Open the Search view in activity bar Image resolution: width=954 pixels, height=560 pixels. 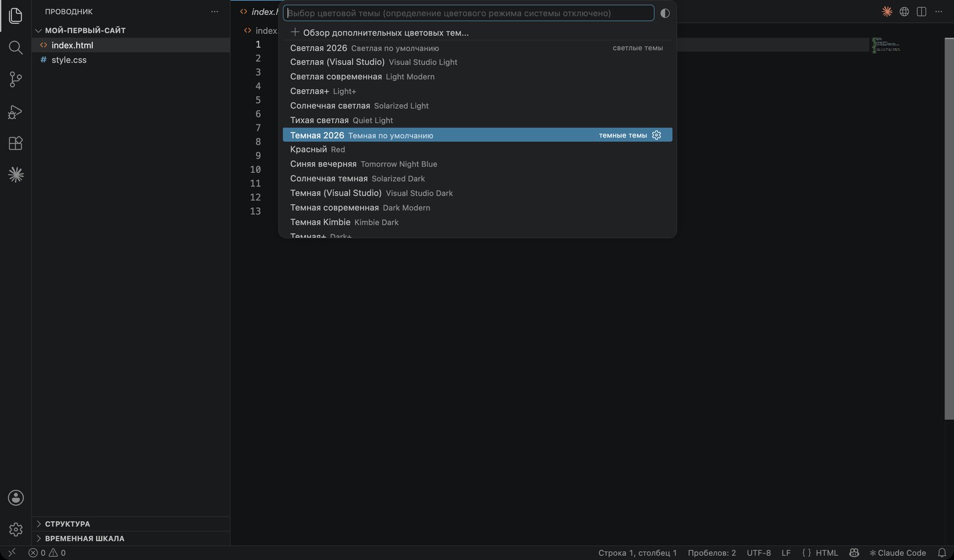16,48
